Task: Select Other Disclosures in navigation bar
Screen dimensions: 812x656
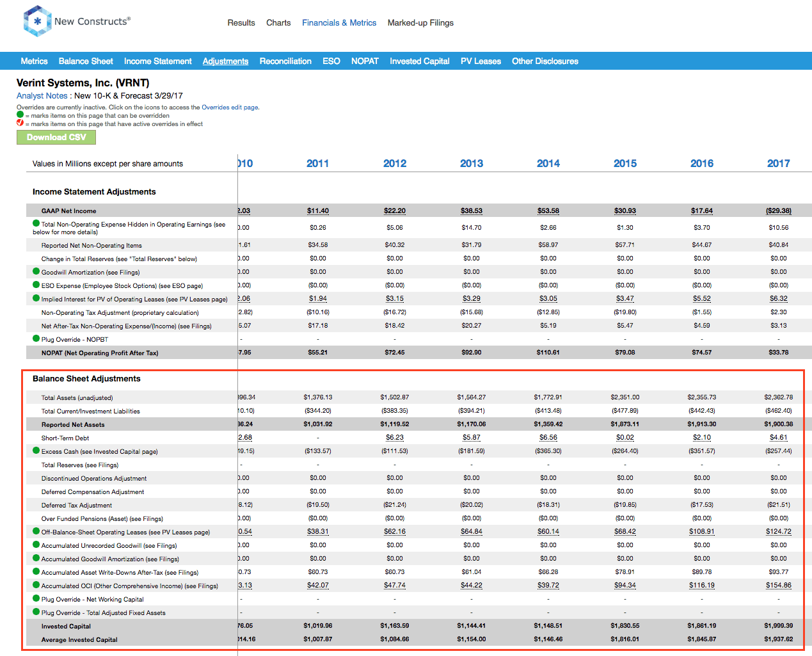Action: click(545, 61)
